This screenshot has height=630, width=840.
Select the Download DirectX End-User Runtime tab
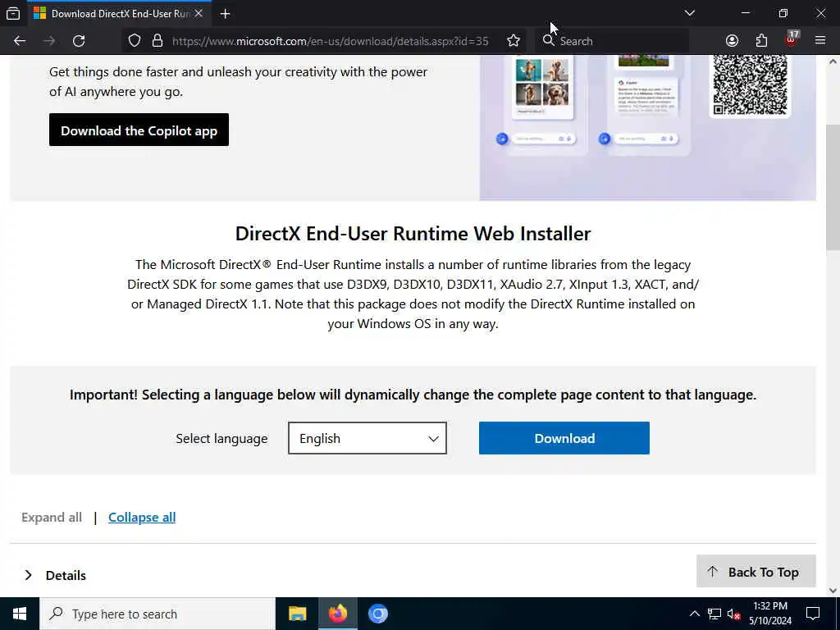[119, 13]
